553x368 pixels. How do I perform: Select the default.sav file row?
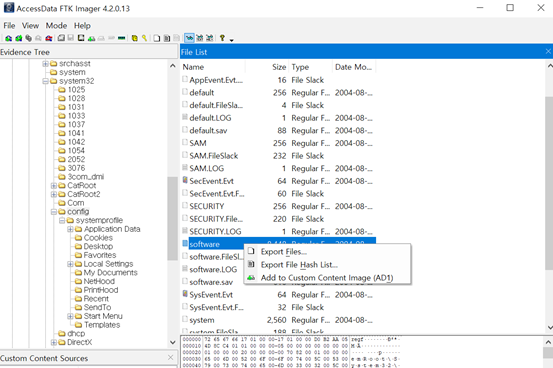pyautogui.click(x=278, y=130)
